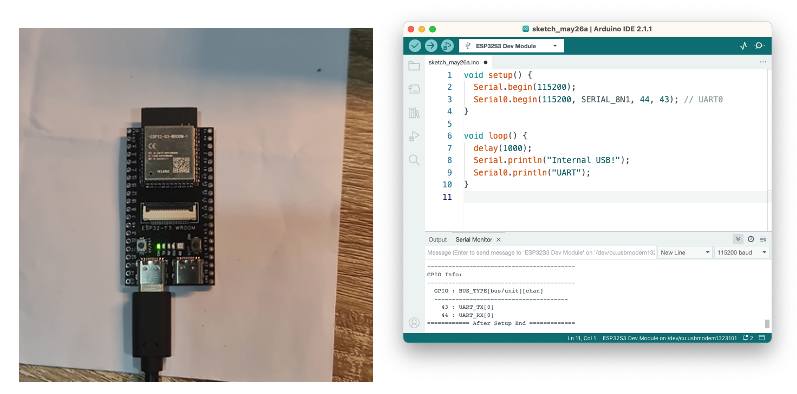Open the Debug panel in the sidebar
This screenshot has width=797, height=394.
click(x=414, y=136)
